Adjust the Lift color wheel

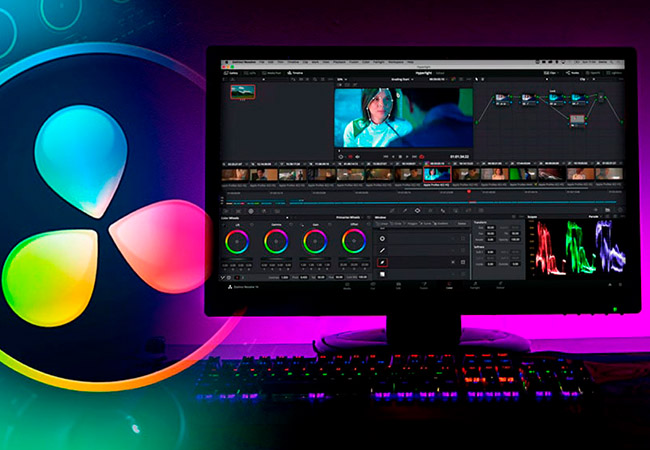coord(237,242)
